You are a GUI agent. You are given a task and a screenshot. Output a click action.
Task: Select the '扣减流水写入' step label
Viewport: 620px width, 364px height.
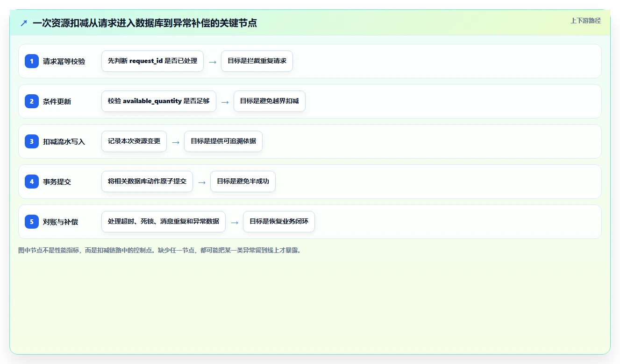[x=64, y=141]
